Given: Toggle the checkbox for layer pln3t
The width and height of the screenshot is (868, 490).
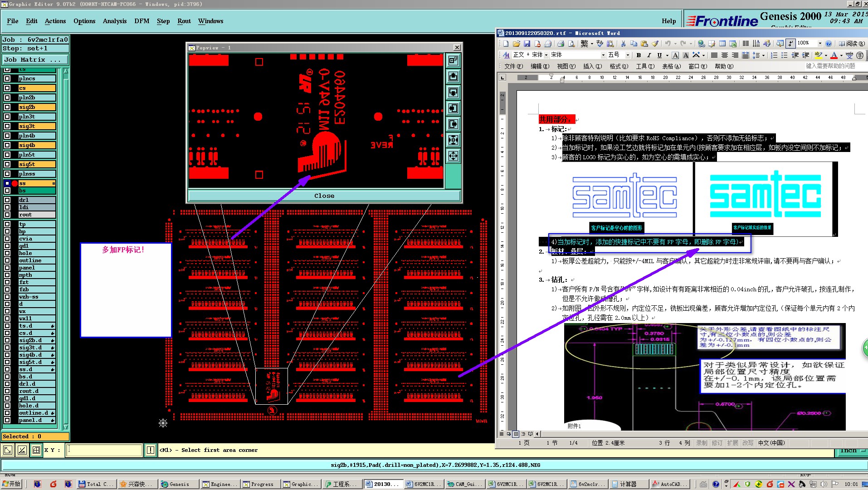Looking at the screenshot, I should point(7,117).
